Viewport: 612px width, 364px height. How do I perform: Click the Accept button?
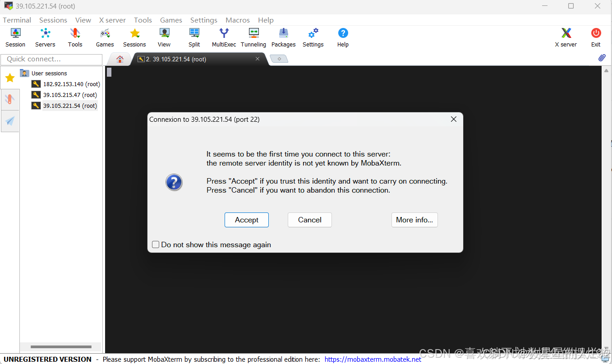tap(247, 220)
